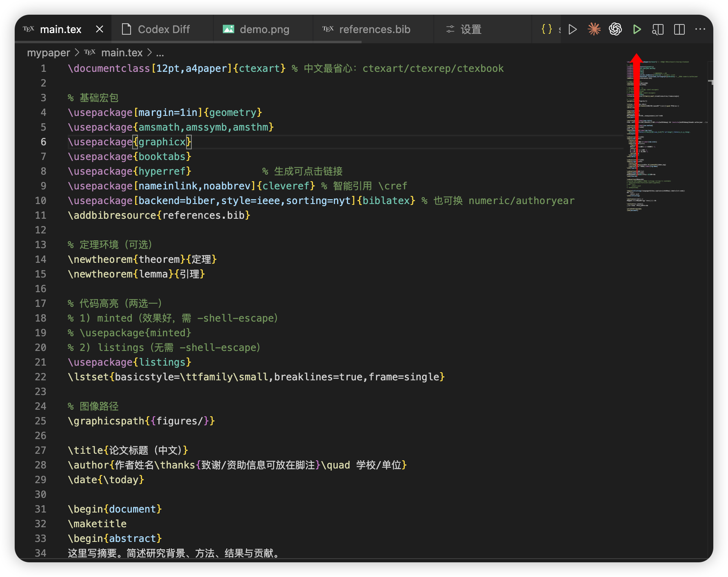Click the orange Claude starburst icon
This screenshot has height=577, width=728.
point(594,29)
